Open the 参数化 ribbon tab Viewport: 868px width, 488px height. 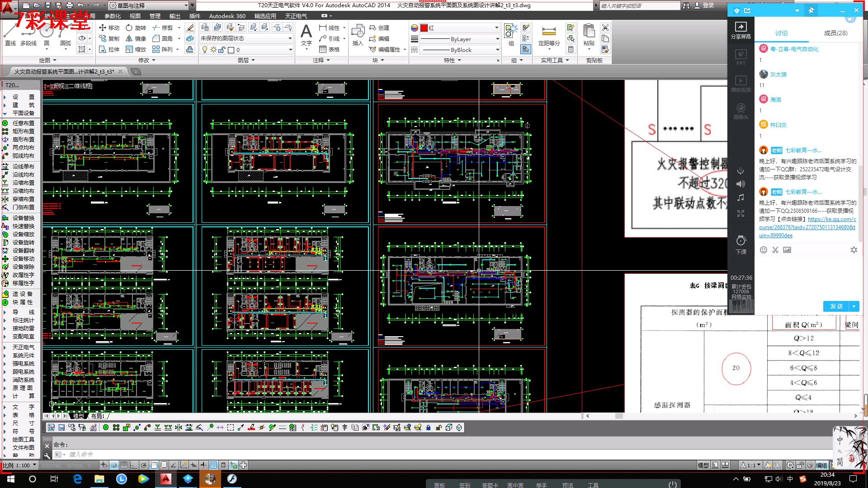(x=113, y=16)
